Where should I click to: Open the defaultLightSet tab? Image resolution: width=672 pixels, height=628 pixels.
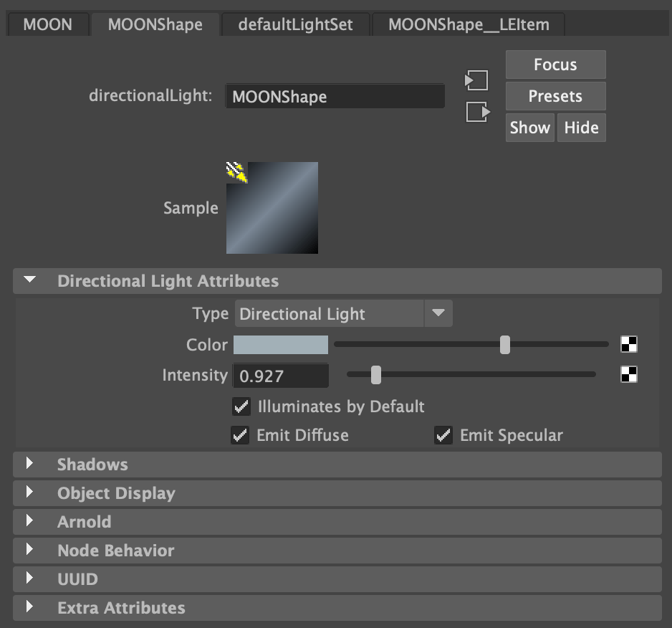(x=295, y=24)
